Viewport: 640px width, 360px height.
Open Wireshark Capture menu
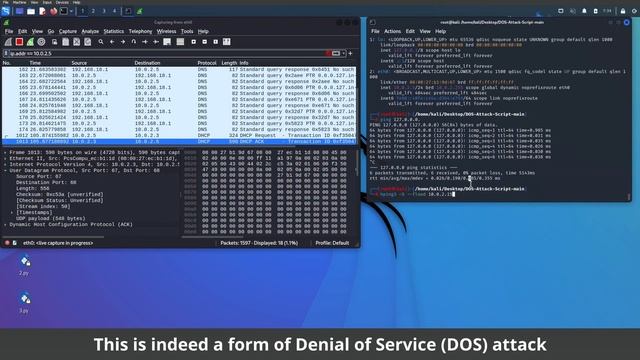point(68,31)
